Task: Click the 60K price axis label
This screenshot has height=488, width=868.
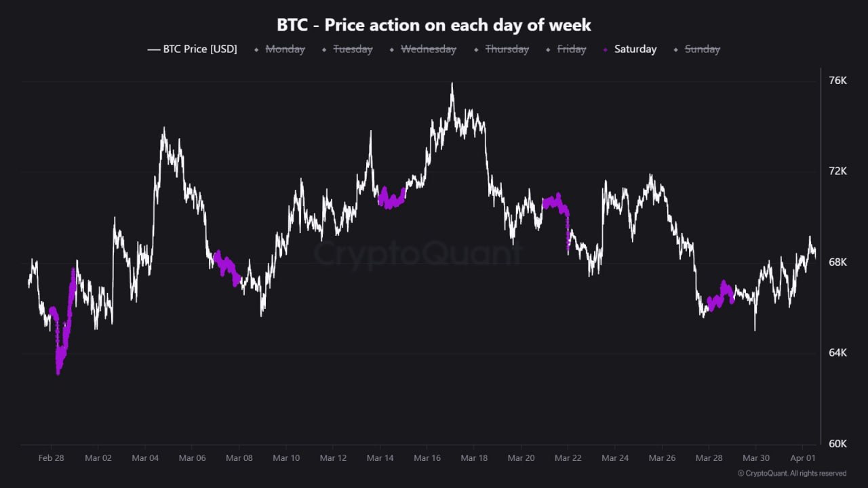Action: (x=838, y=444)
